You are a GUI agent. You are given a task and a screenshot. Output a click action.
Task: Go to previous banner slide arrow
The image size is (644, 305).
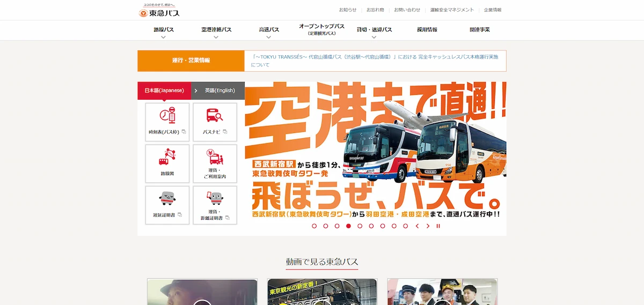(x=417, y=226)
